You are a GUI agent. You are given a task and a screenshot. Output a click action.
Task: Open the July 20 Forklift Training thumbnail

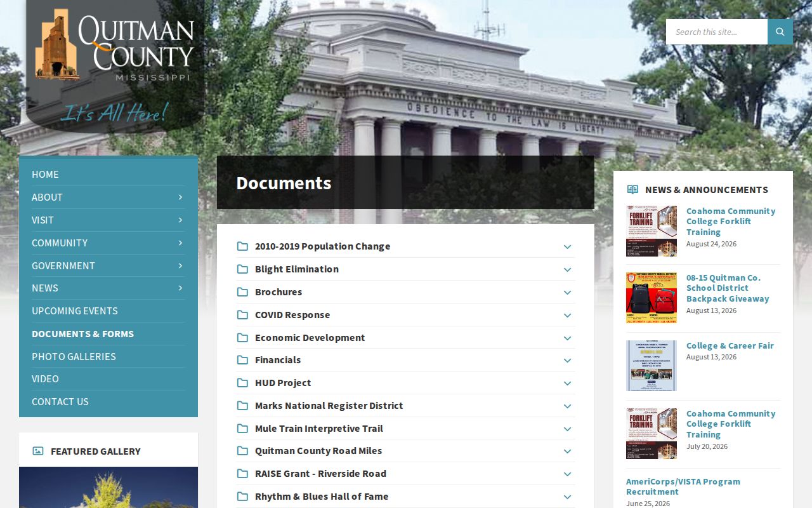point(652,434)
